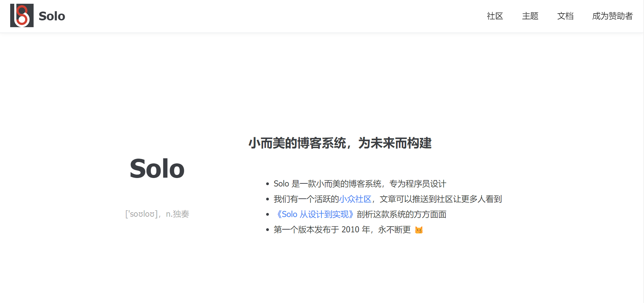This screenshot has height=303, width=644.
Task: Open the 主题 nav menu item
Action: pos(530,16)
